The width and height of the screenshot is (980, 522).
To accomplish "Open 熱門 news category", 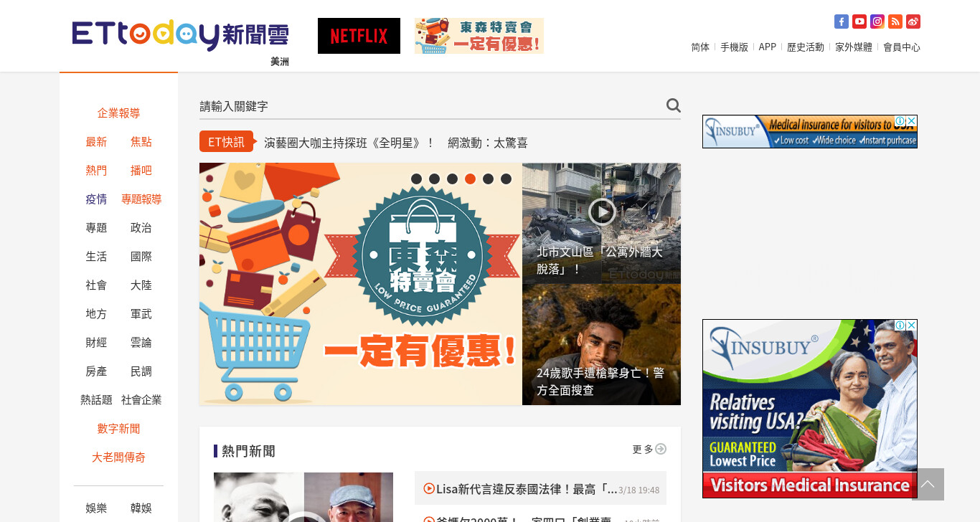I will tap(96, 171).
